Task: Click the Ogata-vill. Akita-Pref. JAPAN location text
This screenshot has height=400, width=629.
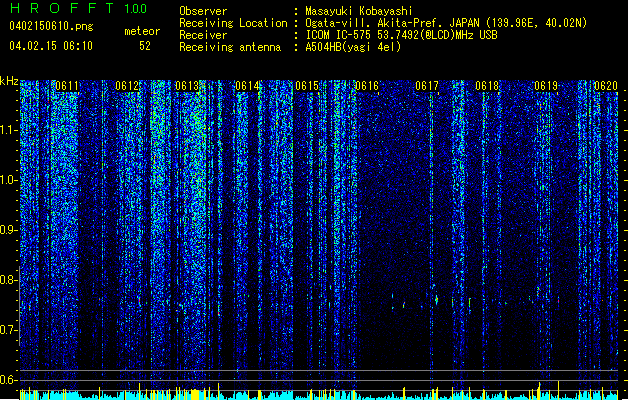Action: tap(446, 23)
